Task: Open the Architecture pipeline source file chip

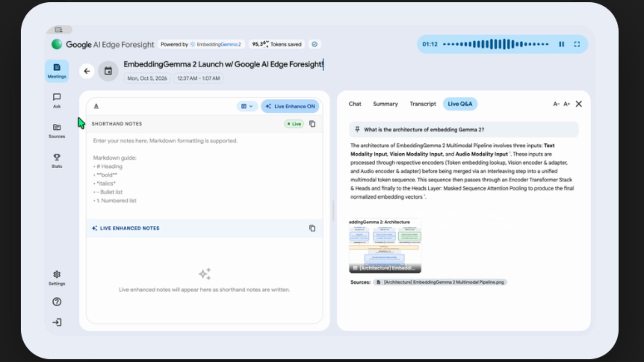Action: coord(440,282)
